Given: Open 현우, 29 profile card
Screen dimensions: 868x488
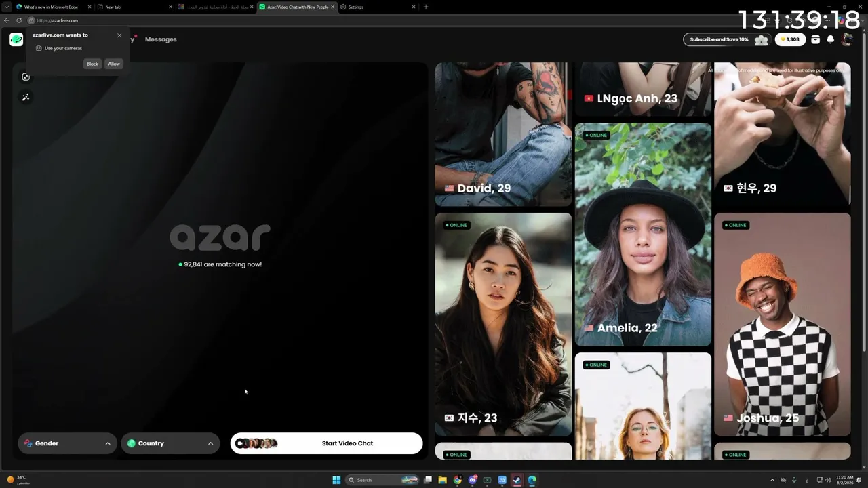Looking at the screenshot, I should click(782, 134).
